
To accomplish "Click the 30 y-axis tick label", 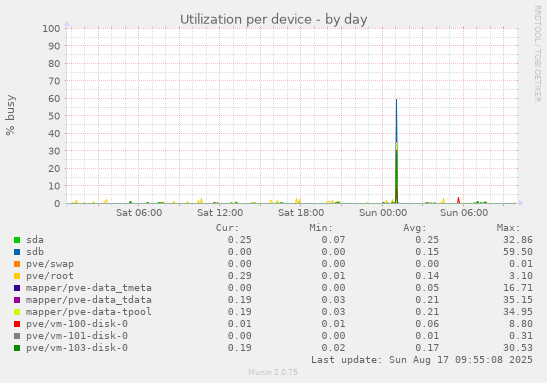I will click(54, 151).
